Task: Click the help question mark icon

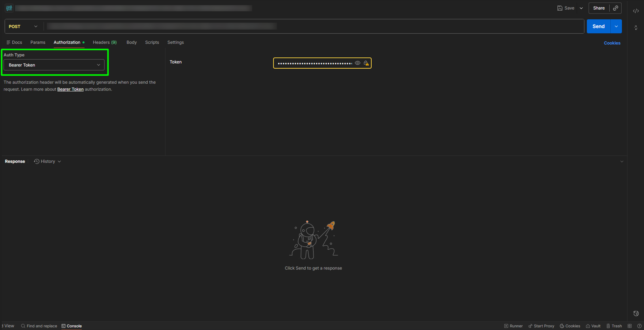Action: 639,326
